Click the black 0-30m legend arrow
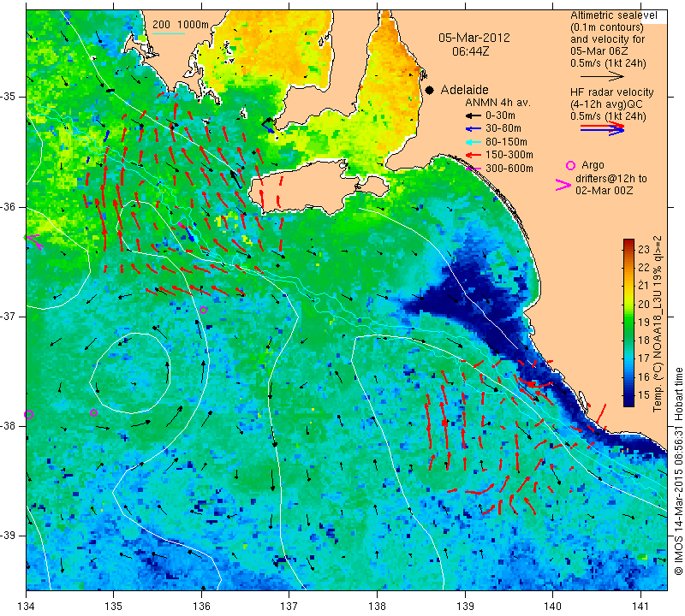This screenshot has height=616, width=685. pos(473,115)
